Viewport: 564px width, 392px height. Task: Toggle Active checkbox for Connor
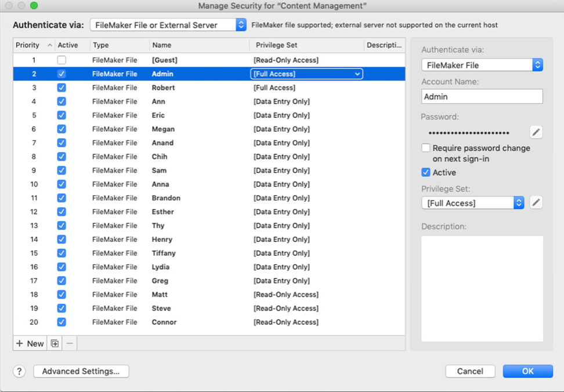point(62,322)
